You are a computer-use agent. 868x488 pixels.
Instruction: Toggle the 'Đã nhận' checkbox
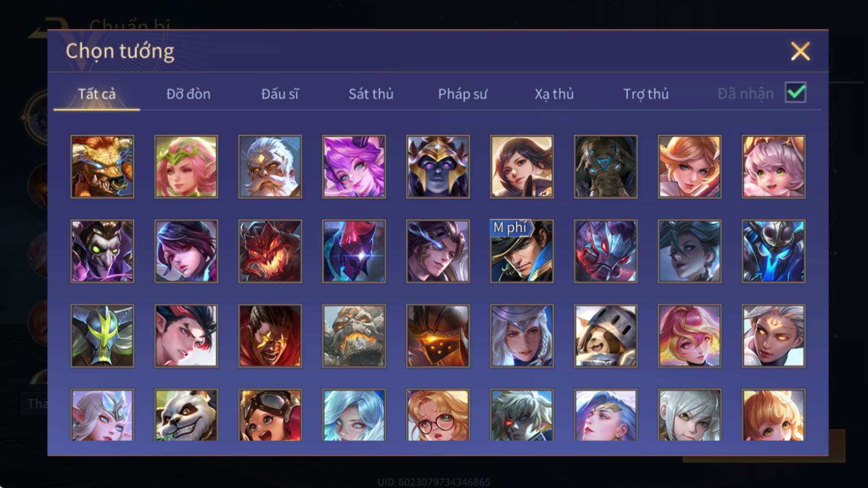[795, 92]
